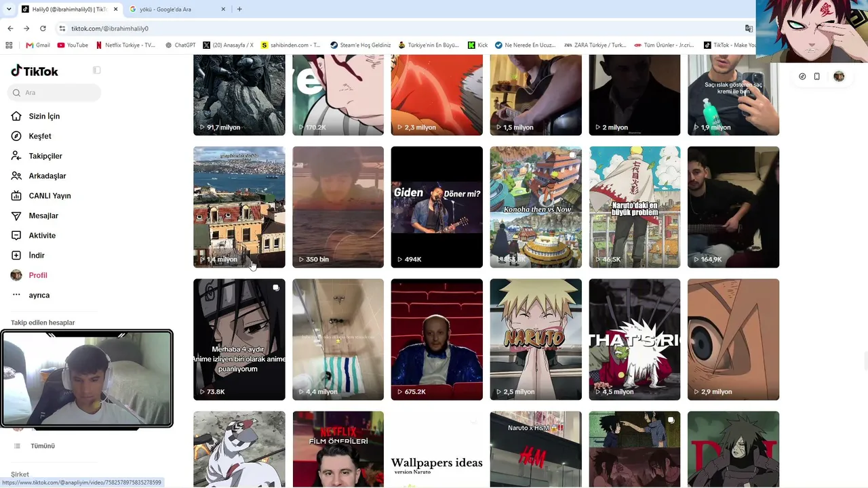Open the dark portrait video, 2 milyon views
Image resolution: width=868 pixels, height=488 pixels.
635,95
